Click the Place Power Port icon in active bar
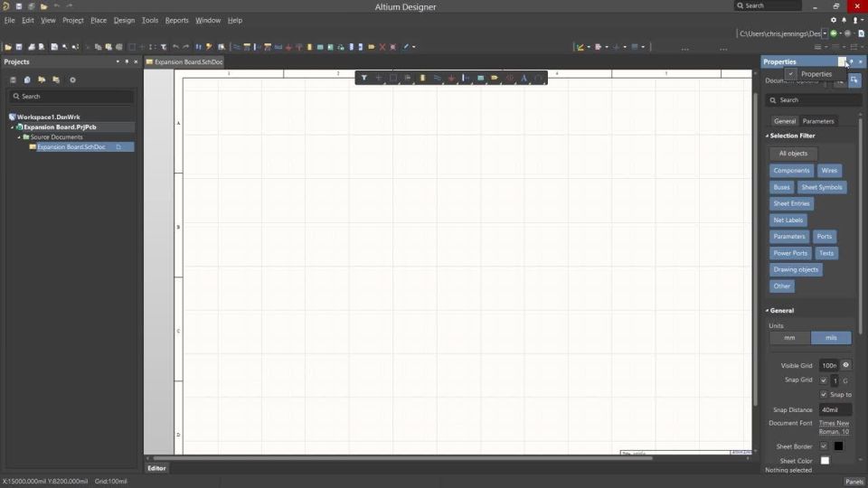The width and height of the screenshot is (868, 488). (452, 78)
